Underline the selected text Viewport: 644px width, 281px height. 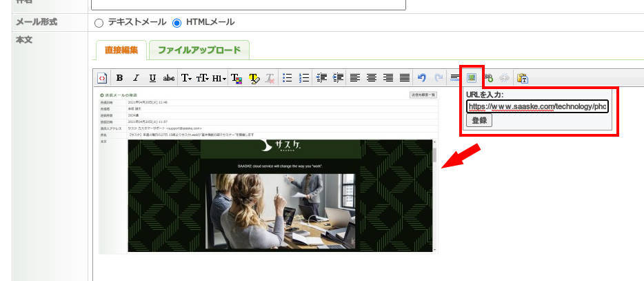(152, 78)
